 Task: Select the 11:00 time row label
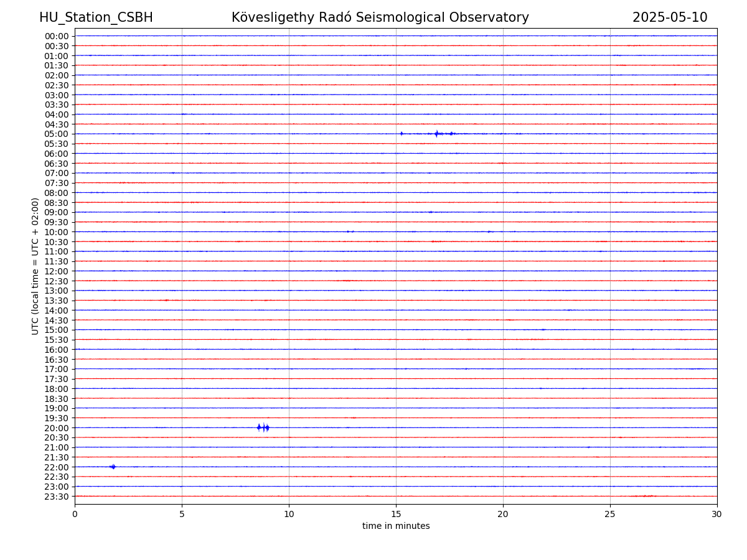click(x=57, y=252)
